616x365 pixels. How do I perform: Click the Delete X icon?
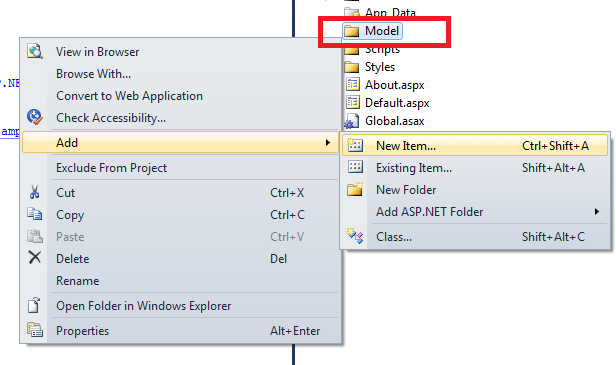(35, 258)
